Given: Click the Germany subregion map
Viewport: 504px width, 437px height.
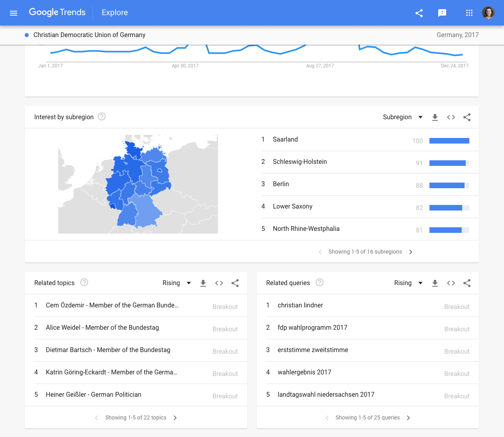Looking at the screenshot, I should (138, 184).
